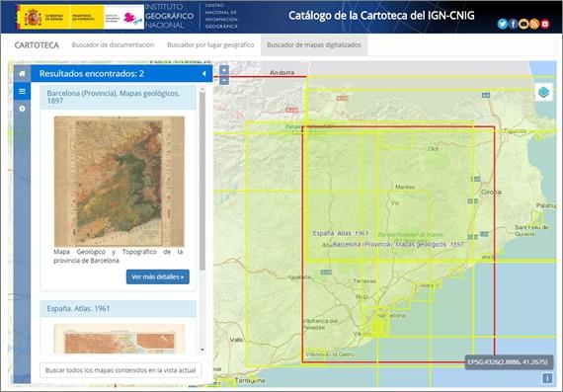The height and width of the screenshot is (392, 563).
Task: Open the YouTube channel icon
Action: tap(545, 24)
